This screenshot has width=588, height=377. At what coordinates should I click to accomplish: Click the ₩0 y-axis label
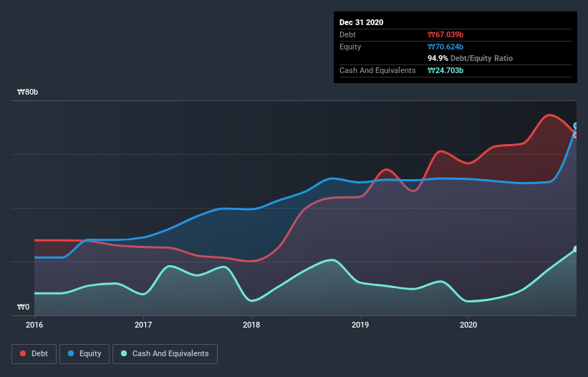click(23, 307)
